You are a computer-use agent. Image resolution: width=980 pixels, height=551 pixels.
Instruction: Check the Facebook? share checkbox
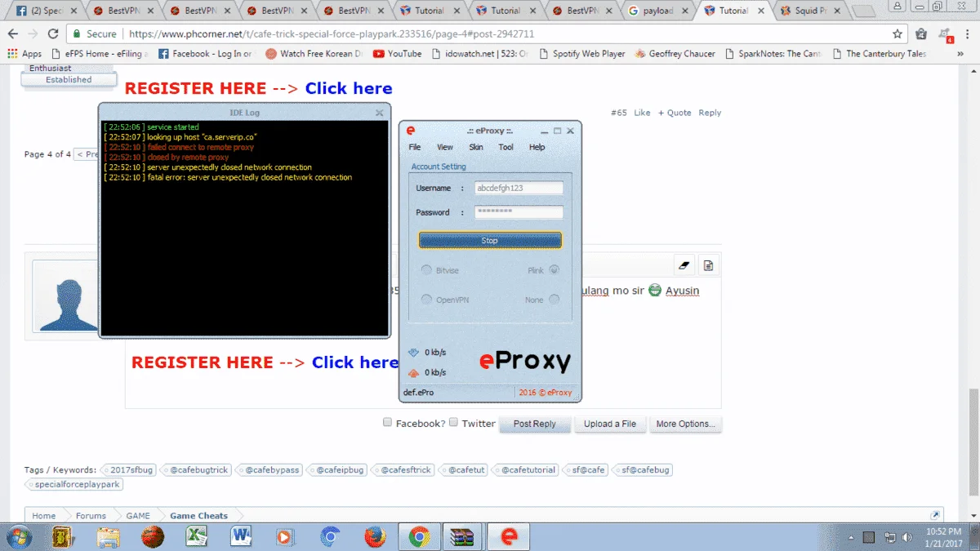tap(388, 423)
